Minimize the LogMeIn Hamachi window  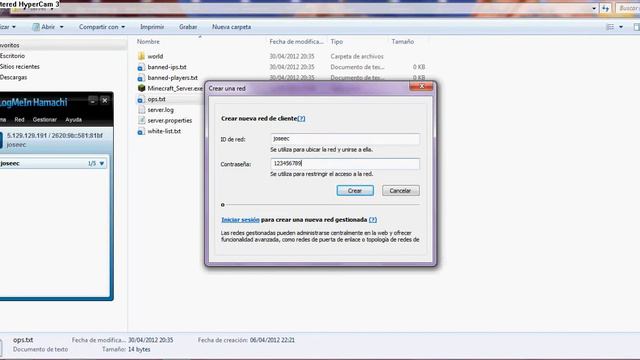(x=93, y=100)
